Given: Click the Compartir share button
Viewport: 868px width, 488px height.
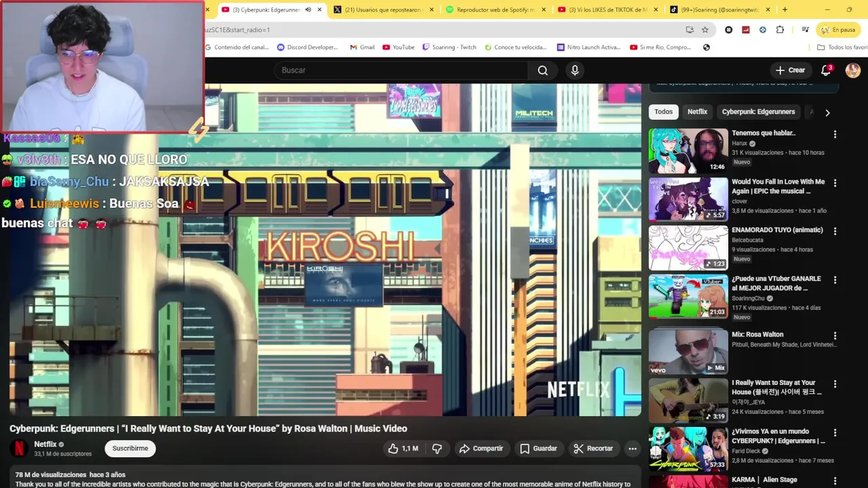Looking at the screenshot, I should coord(481,449).
